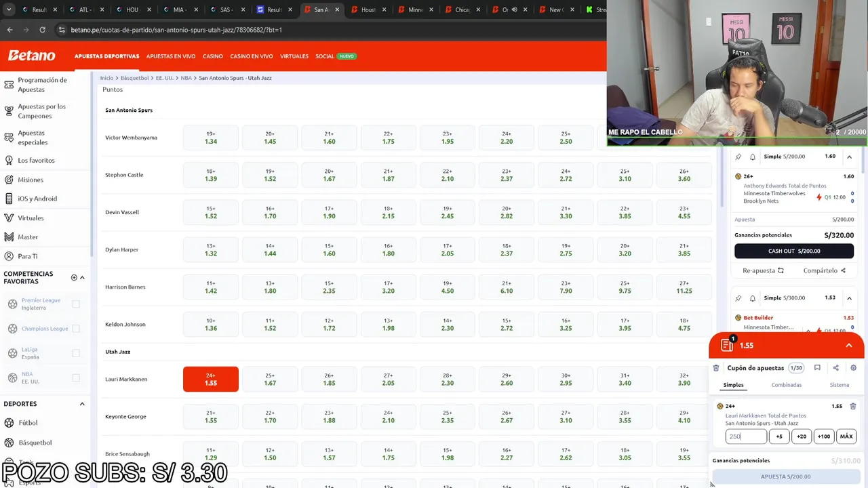The width and height of the screenshot is (868, 488).
Task: Tick NBA EE. UU. favorite checkbox
Action: pyautogui.click(x=76, y=378)
